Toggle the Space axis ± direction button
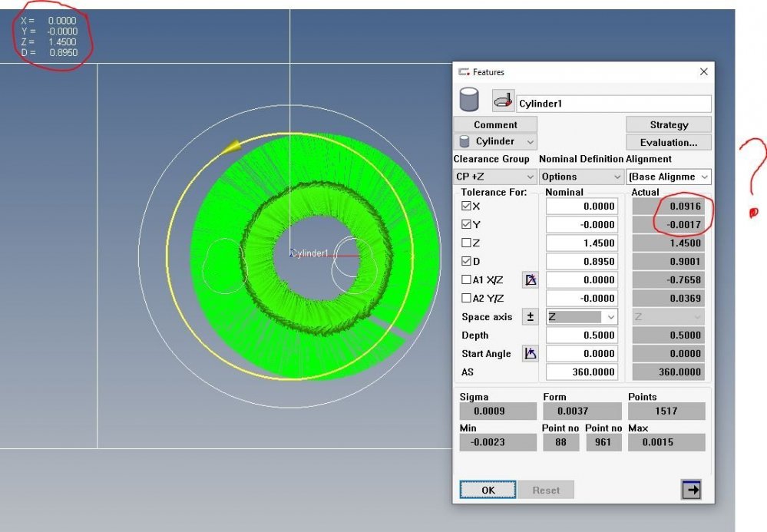Viewport: 767px width, 532px height. coord(531,317)
